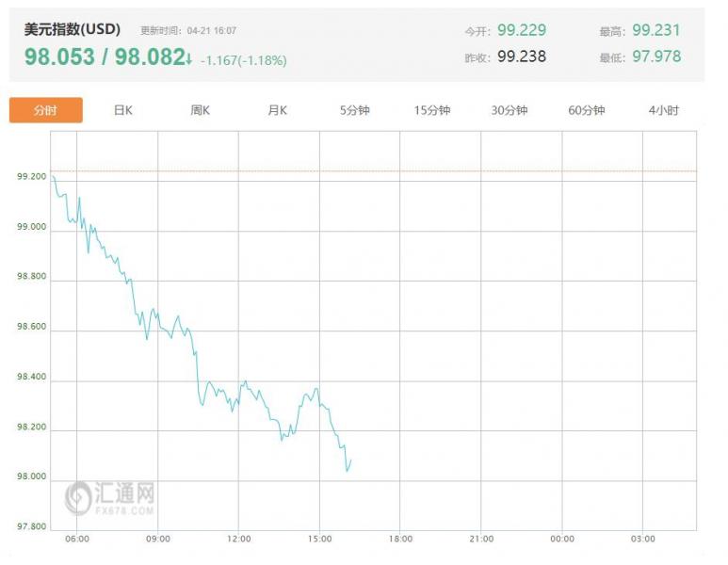The width and height of the screenshot is (728, 565).
Task: Switch to 月K chart view
Action: click(277, 110)
